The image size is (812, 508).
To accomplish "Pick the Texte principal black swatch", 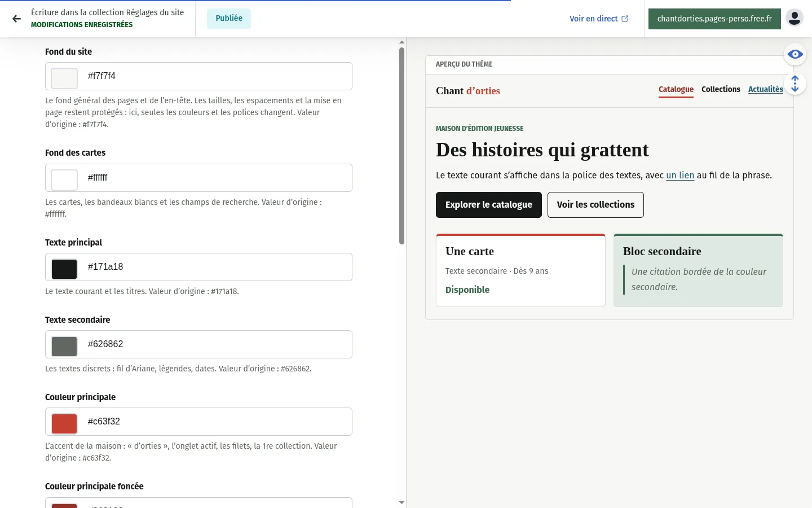I will coord(64,269).
